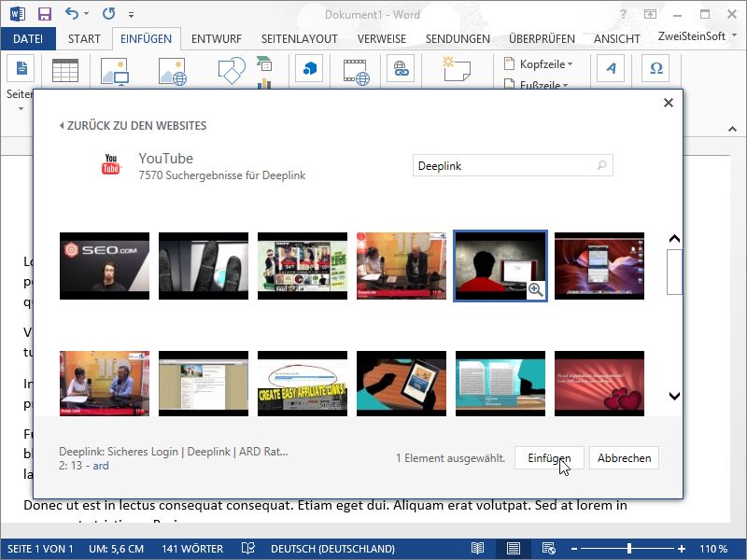Insert a symbol with the Omega icon
The width and height of the screenshot is (747, 560).
656,68
